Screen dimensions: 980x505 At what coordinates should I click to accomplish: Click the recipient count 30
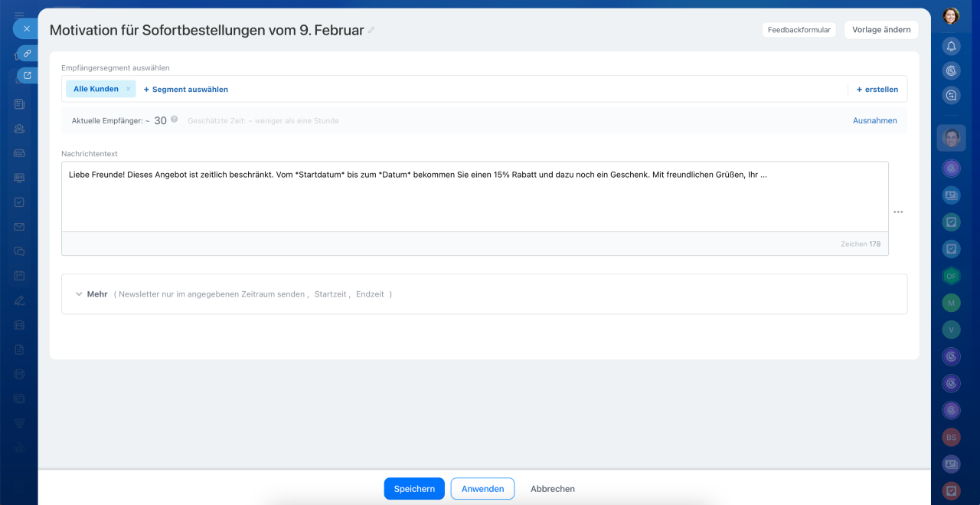(x=161, y=120)
